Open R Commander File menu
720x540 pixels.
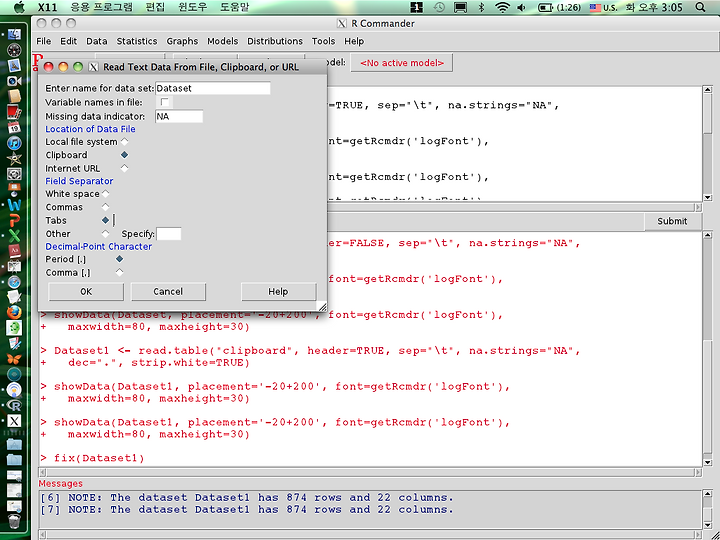point(44,41)
